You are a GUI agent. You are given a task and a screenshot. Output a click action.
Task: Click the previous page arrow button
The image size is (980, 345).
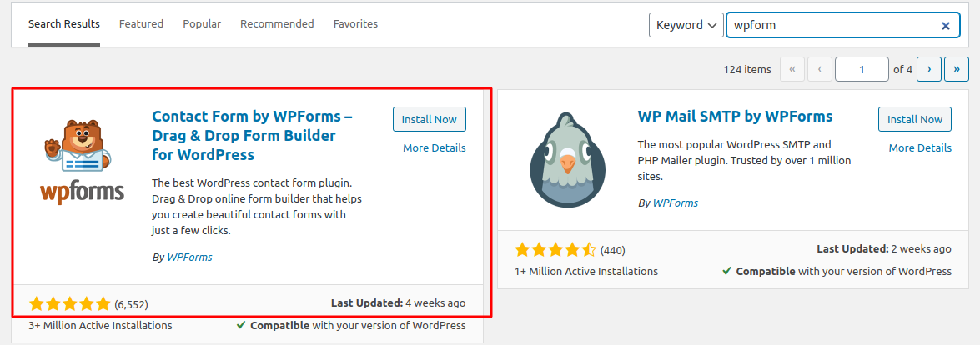point(820,70)
